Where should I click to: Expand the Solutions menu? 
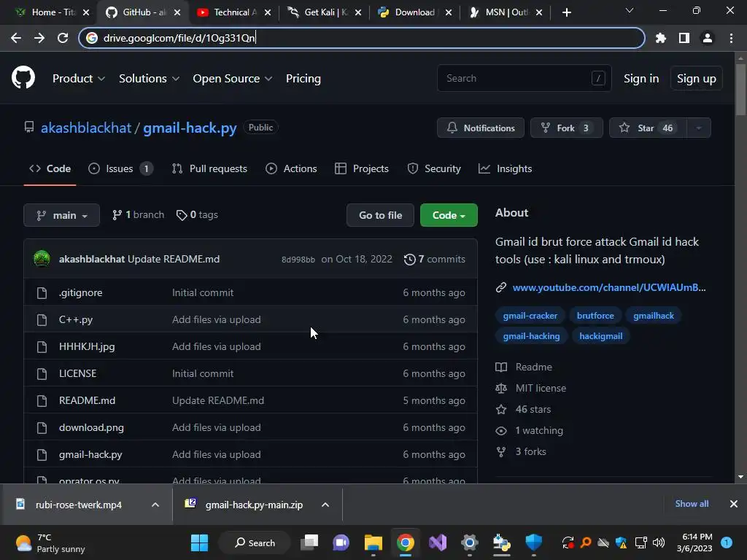pos(149,79)
